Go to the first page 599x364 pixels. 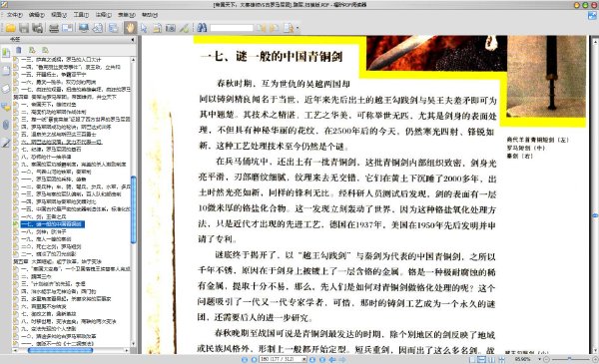[245, 359]
